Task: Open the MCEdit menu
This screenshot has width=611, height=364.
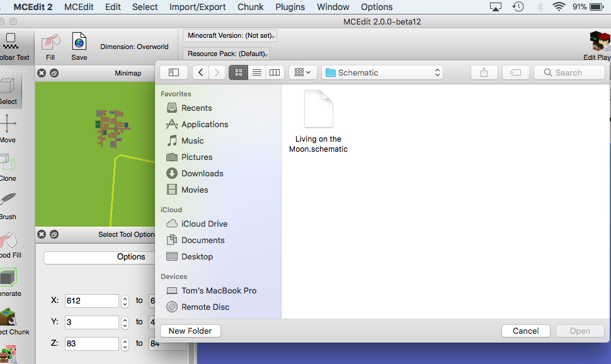Action: tap(79, 7)
